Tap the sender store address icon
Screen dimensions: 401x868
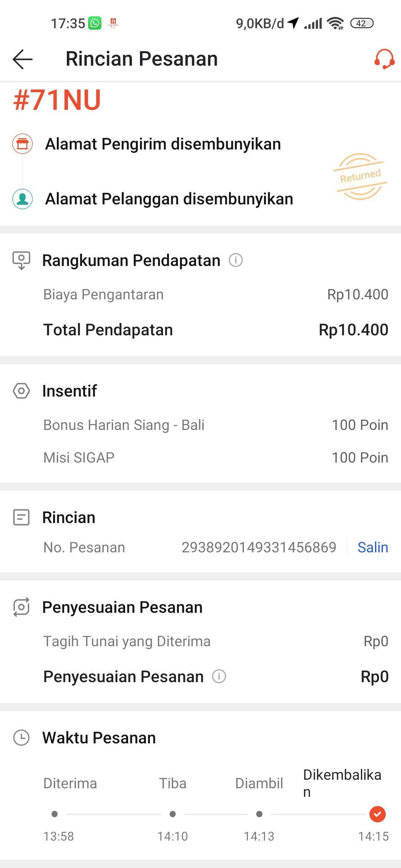point(23,144)
